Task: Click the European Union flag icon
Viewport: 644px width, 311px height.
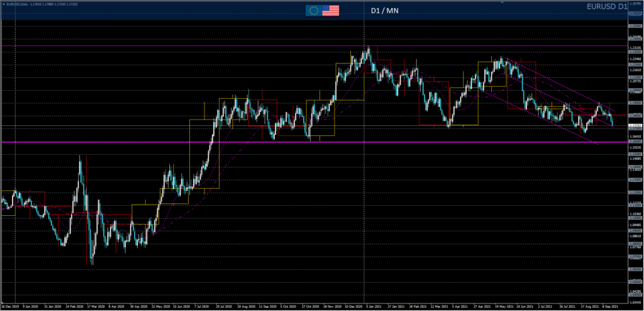Action: (313, 10)
